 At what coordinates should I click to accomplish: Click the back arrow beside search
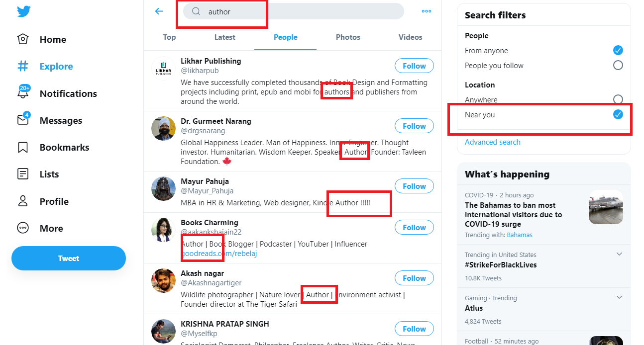(x=159, y=11)
